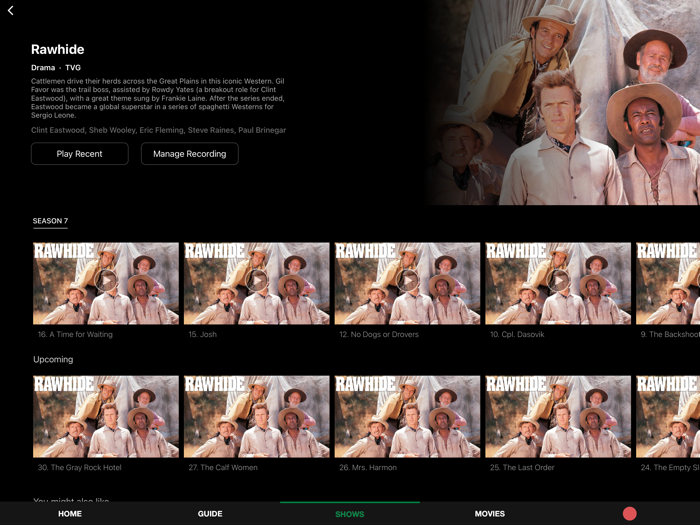Click the Rawhide hero cast photo
Screen dimensions: 700x525
[562, 102]
